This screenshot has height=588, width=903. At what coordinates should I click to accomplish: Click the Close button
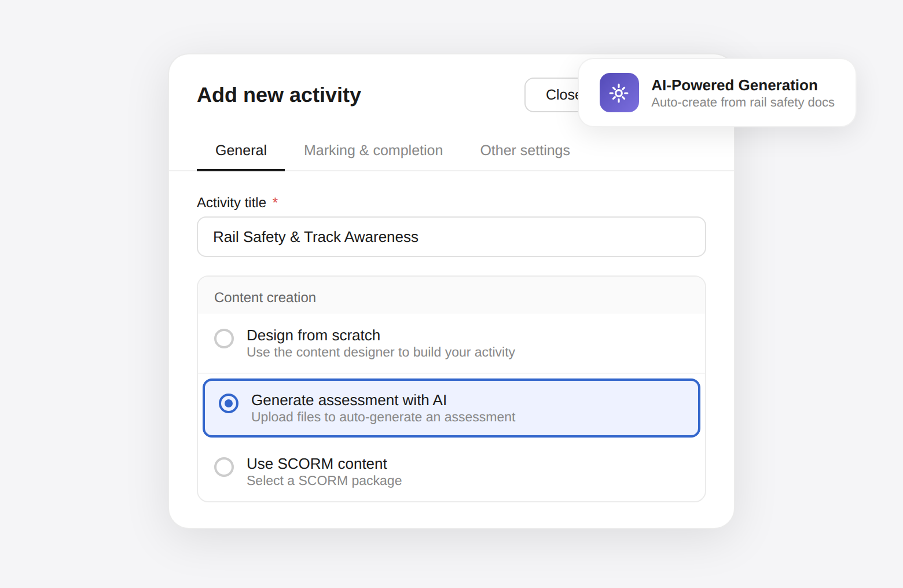(552, 95)
